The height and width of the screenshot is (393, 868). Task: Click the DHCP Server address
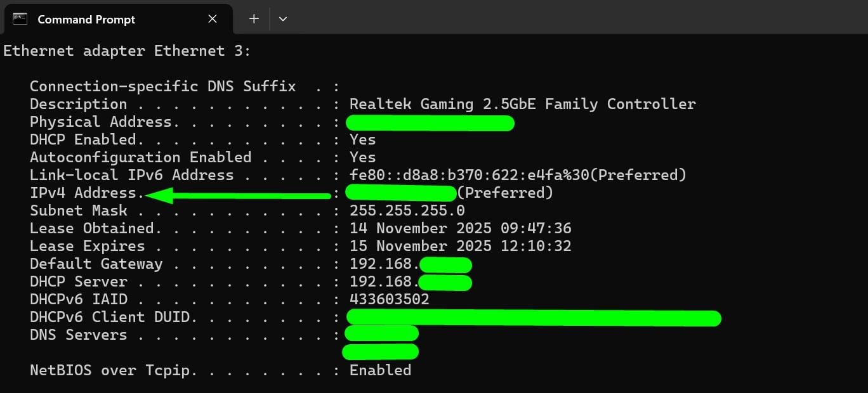411,282
